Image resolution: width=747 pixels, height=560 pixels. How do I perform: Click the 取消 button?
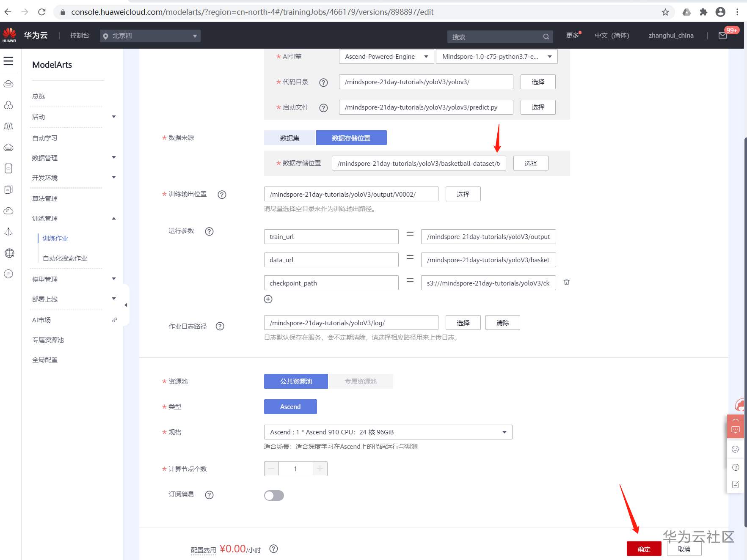pyautogui.click(x=684, y=549)
